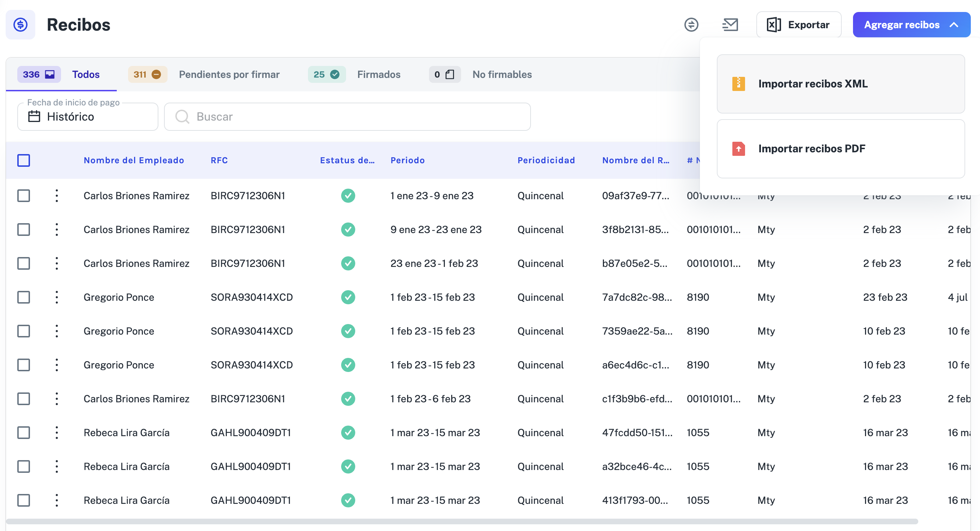Collapse the Agregar recibos dropdown
Image resolution: width=980 pixels, height=531 pixels.
[x=912, y=25]
